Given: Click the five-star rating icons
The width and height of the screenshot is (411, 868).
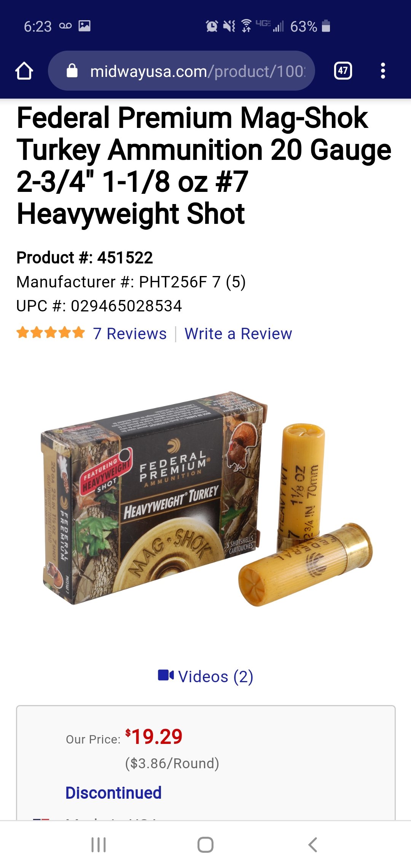Looking at the screenshot, I should click(51, 333).
